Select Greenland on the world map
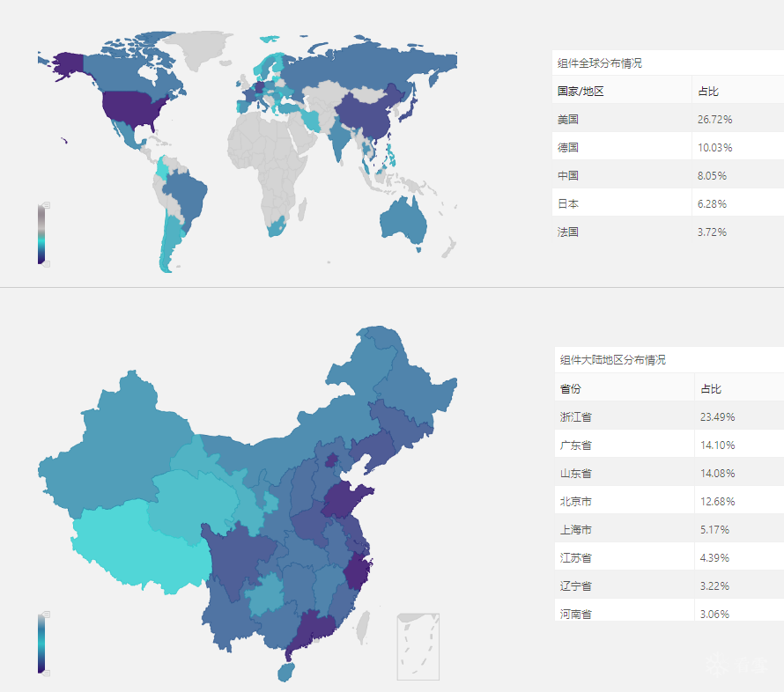 coord(203,48)
